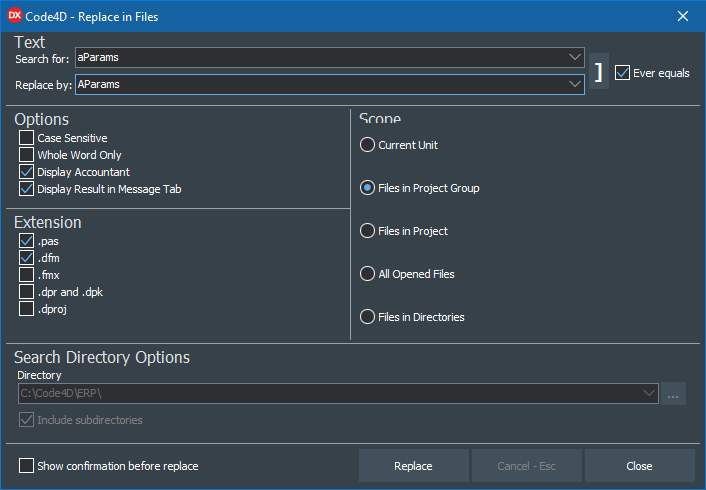Click the bracket link icon beside text fields
The height and width of the screenshot is (490, 706).
pos(598,72)
